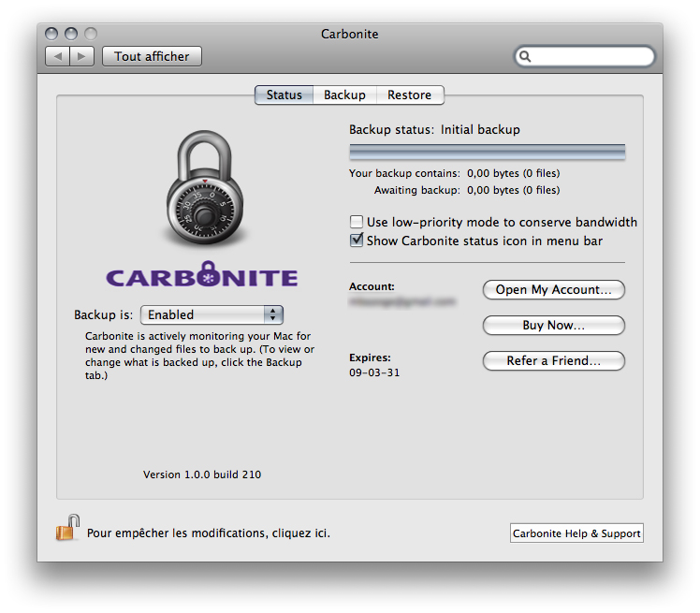Click Refer a Friend button
Screen dimensions: 700x613
click(x=554, y=360)
